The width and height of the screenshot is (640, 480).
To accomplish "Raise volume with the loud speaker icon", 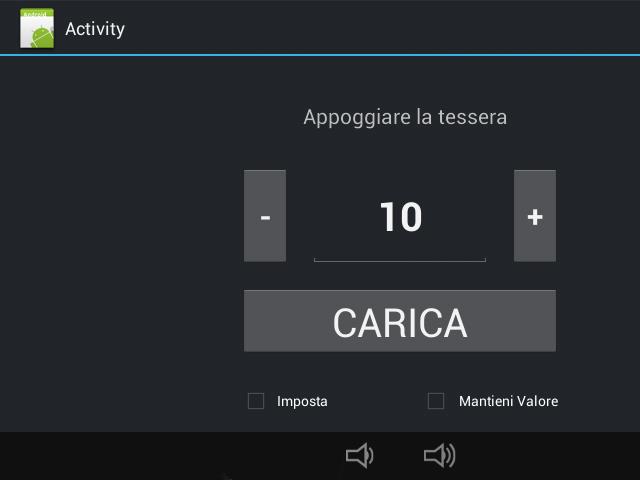I will 440,455.
